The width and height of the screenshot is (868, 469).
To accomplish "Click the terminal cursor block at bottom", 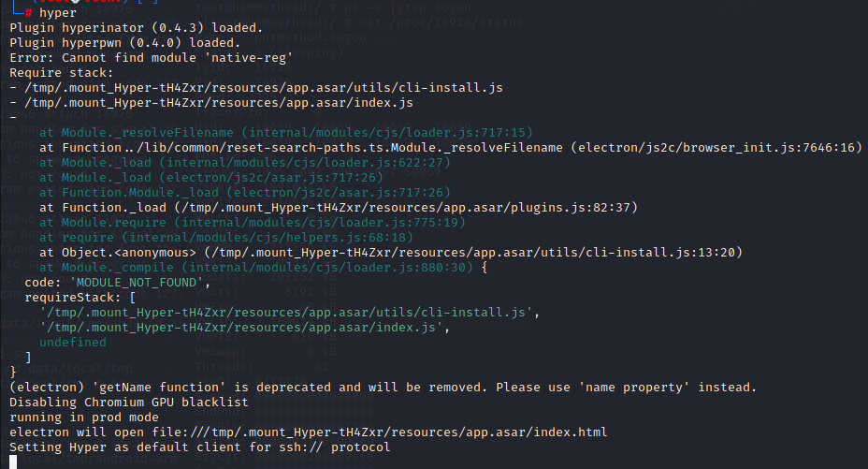I will [x=13, y=462].
